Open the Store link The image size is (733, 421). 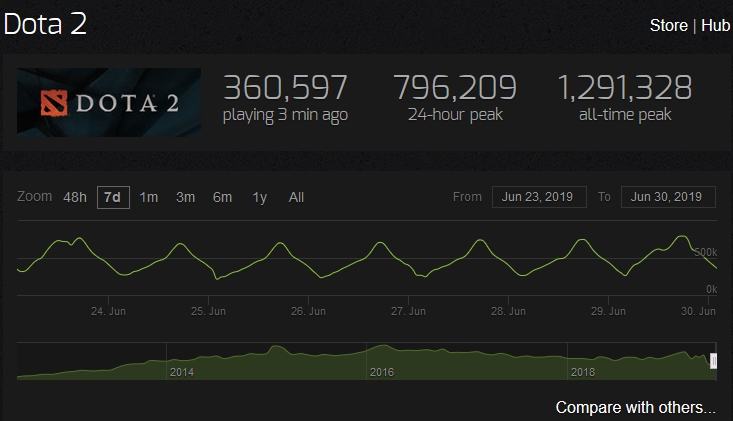coord(668,25)
